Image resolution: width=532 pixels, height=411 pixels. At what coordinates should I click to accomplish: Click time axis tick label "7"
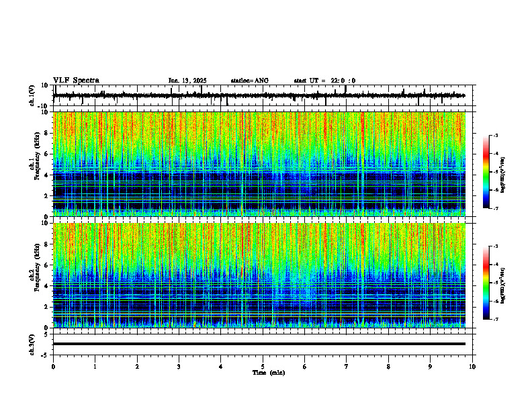347,367
